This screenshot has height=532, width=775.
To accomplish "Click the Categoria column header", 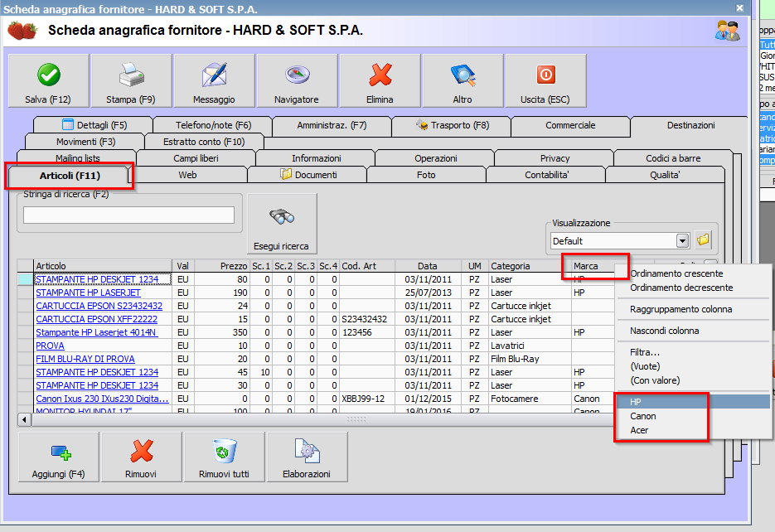I will coord(530,266).
